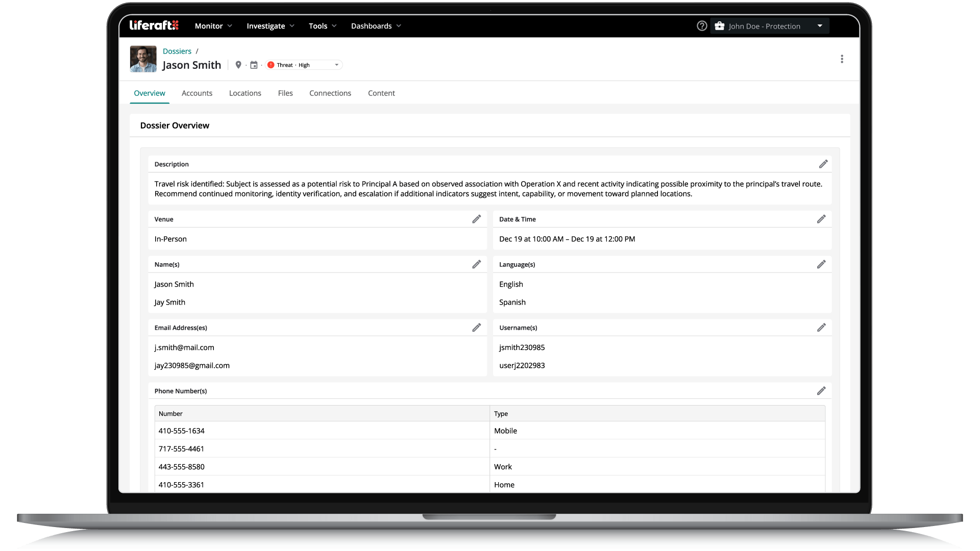Image resolution: width=980 pixels, height=551 pixels.
Task: Edit the Name(s) section
Action: (476, 264)
